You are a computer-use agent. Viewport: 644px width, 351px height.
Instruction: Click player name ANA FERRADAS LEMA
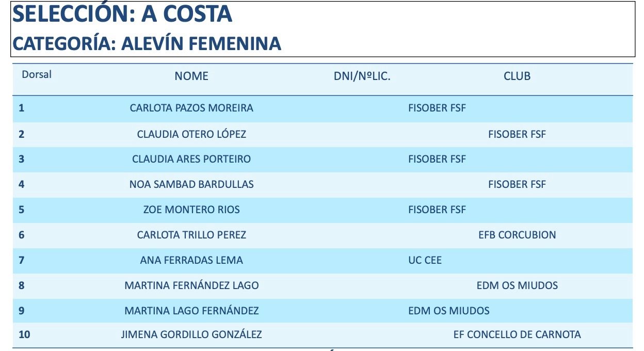point(191,260)
